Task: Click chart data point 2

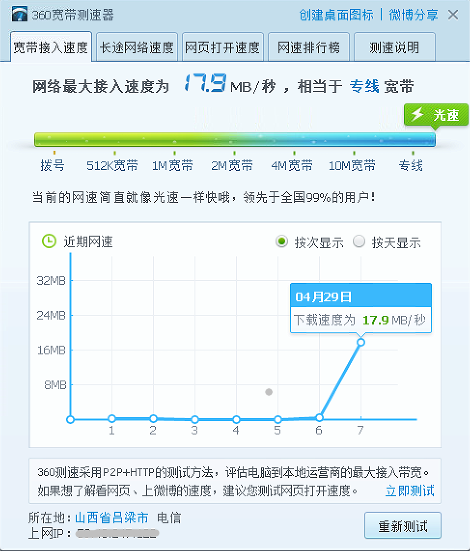Action: tap(153, 418)
